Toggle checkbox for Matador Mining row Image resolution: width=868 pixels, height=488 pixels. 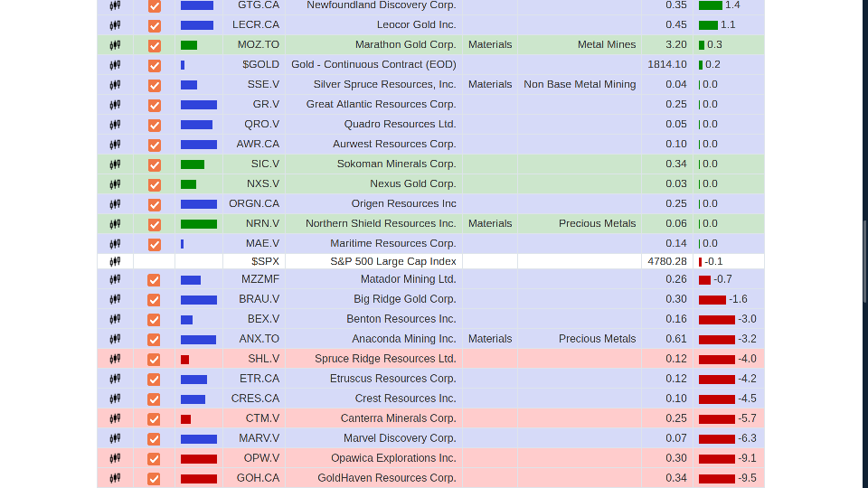154,280
